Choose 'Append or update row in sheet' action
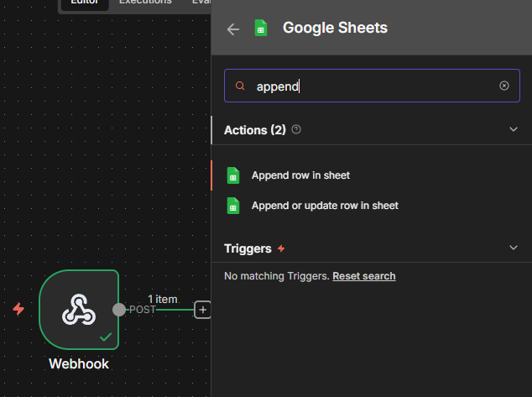The image size is (532, 397). [325, 205]
